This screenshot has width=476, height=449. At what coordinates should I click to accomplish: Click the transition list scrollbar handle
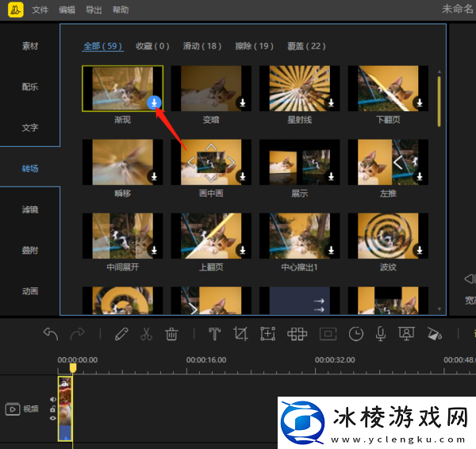point(440,102)
